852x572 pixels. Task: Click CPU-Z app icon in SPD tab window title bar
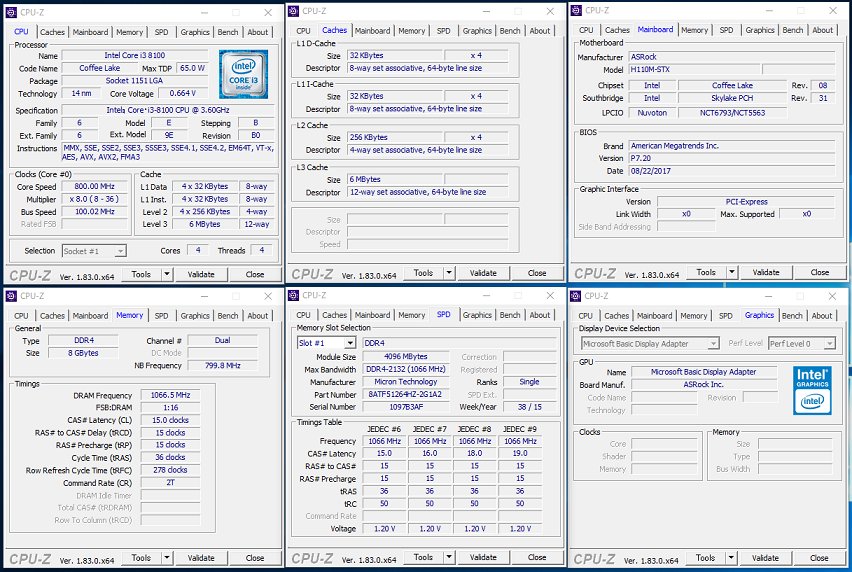click(293, 296)
